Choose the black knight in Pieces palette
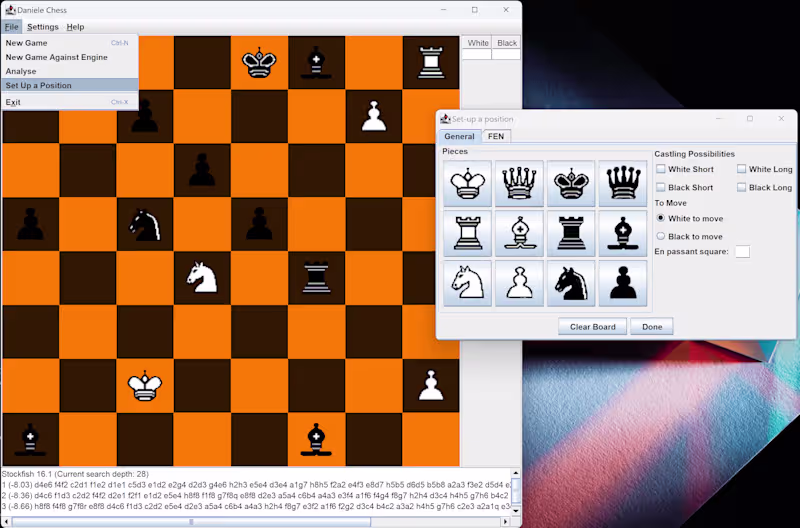Image resolution: width=800 pixels, height=528 pixels. coord(571,283)
